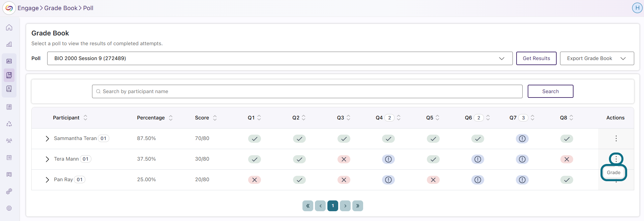Sort table by Participant column

(x=85, y=118)
